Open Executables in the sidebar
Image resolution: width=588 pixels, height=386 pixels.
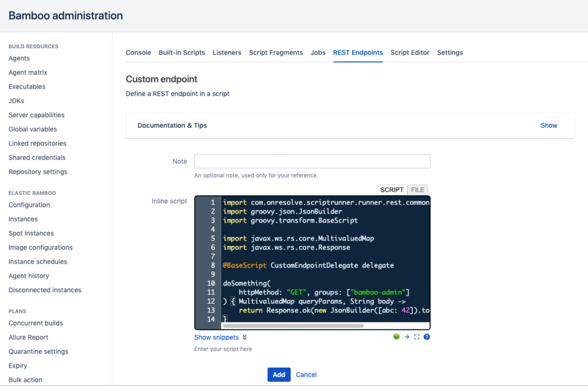(x=26, y=86)
